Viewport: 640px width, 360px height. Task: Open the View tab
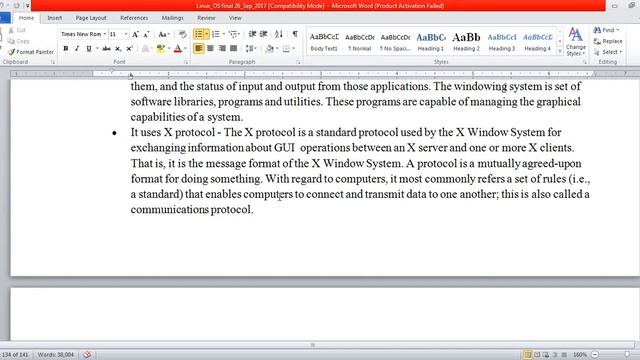pyautogui.click(x=235, y=18)
